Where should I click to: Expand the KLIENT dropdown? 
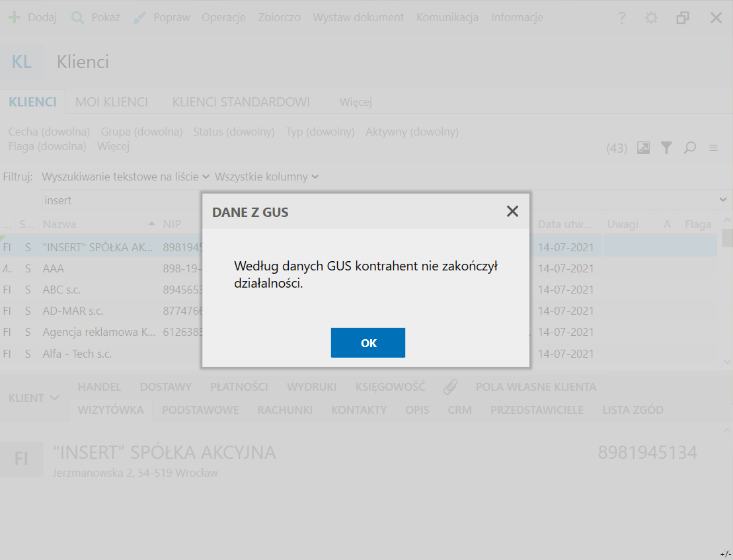34,398
